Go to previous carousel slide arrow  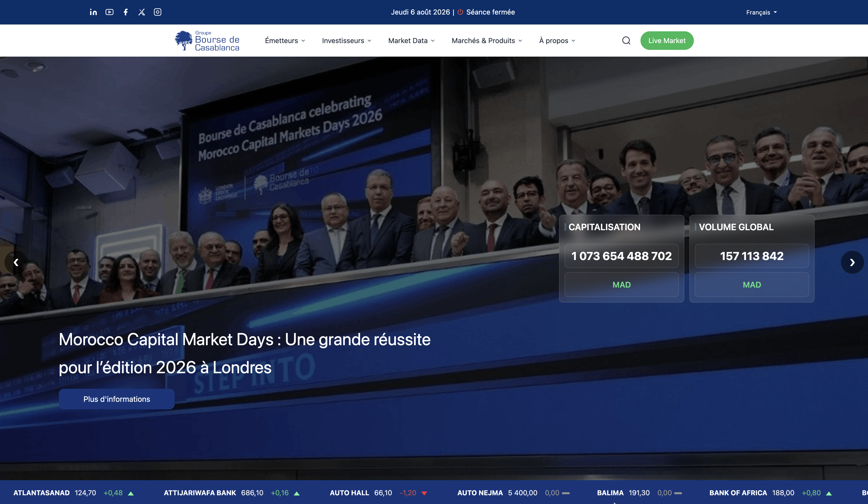pyautogui.click(x=16, y=262)
